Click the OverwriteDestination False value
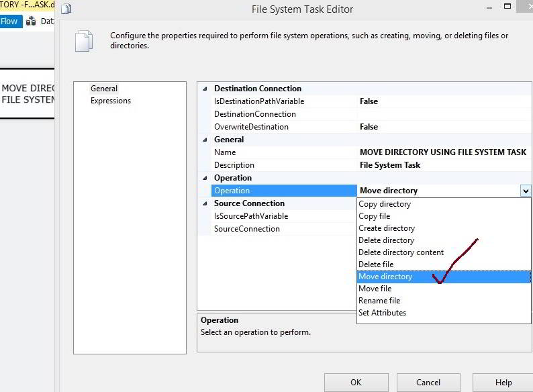Image resolution: width=533 pixels, height=392 pixels. 369,127
